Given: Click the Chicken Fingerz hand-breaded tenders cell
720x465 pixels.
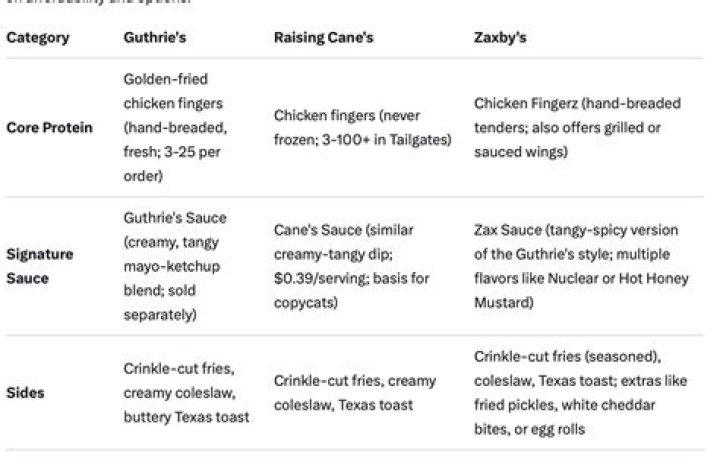Looking at the screenshot, I should point(577,127).
